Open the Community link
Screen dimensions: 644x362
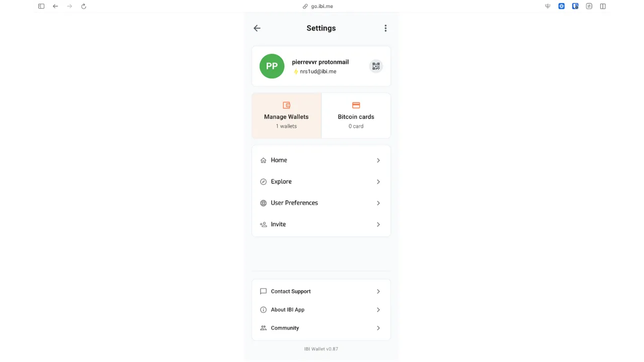[x=285, y=328]
